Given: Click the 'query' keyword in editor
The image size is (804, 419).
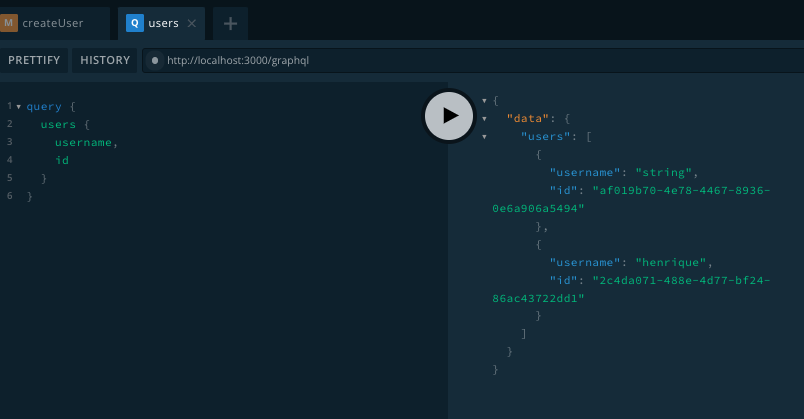Looking at the screenshot, I should tap(44, 107).
